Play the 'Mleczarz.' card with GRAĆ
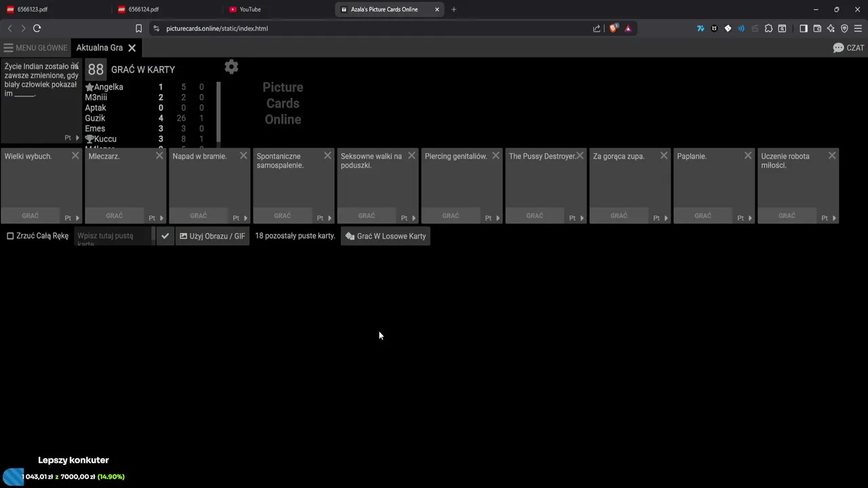Viewport: 868px width, 488px height. point(114,216)
